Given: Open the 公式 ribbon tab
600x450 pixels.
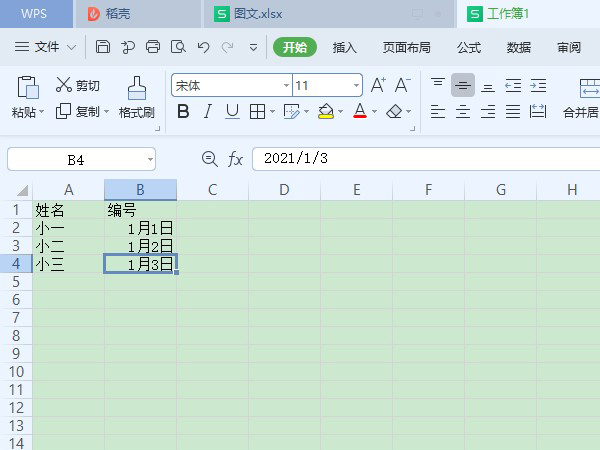Looking at the screenshot, I should 468,47.
